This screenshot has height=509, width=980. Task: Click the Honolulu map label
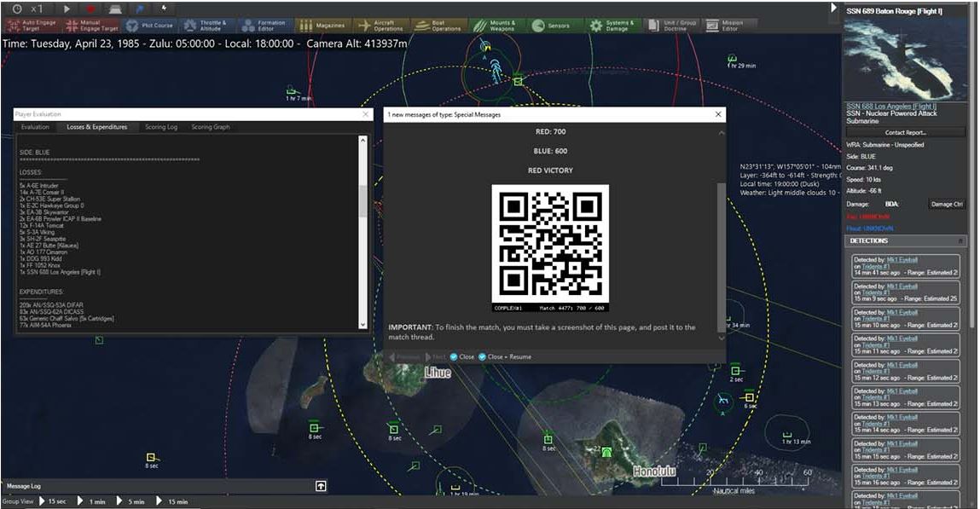click(653, 471)
